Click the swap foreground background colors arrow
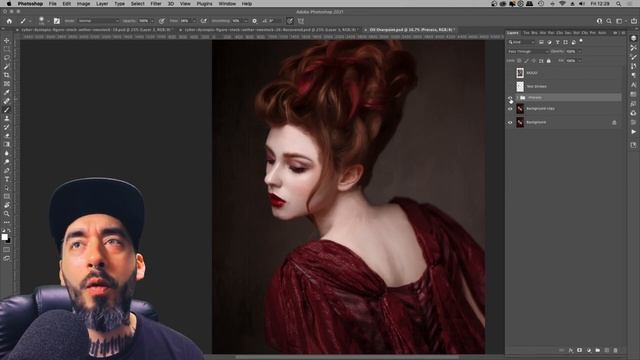640x360 pixels. (x=9, y=231)
